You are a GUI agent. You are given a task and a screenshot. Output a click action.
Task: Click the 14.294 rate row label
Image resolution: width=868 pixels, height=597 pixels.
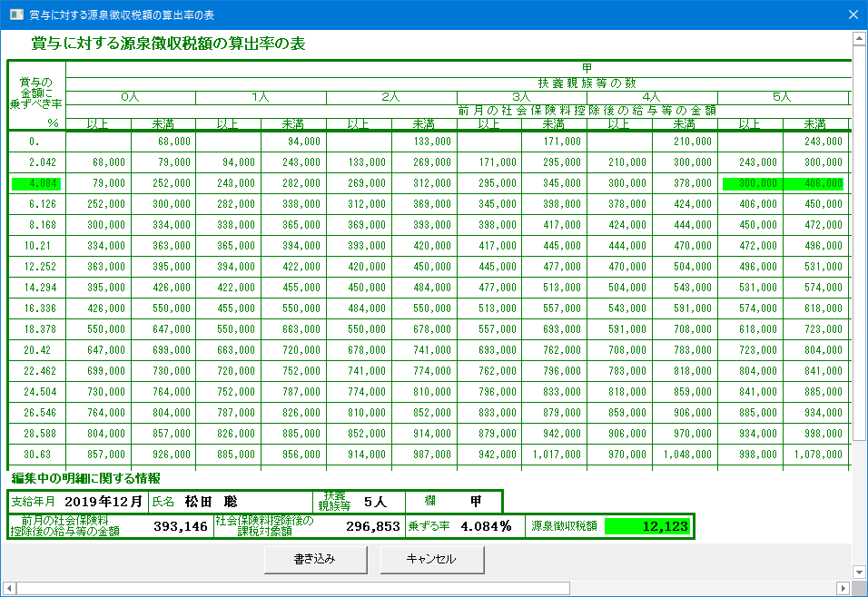[40, 288]
